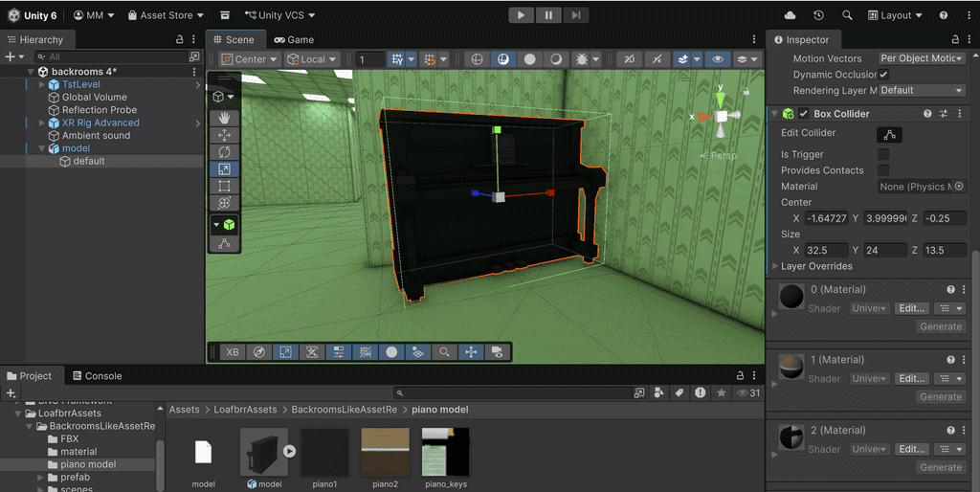This screenshot has width=980, height=492.
Task: Click the 0 (Material) preview sphere
Action: 791,297
